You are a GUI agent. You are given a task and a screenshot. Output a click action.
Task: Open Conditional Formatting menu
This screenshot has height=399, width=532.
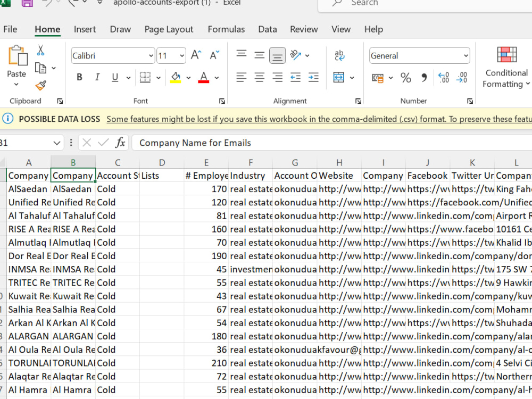click(x=506, y=67)
